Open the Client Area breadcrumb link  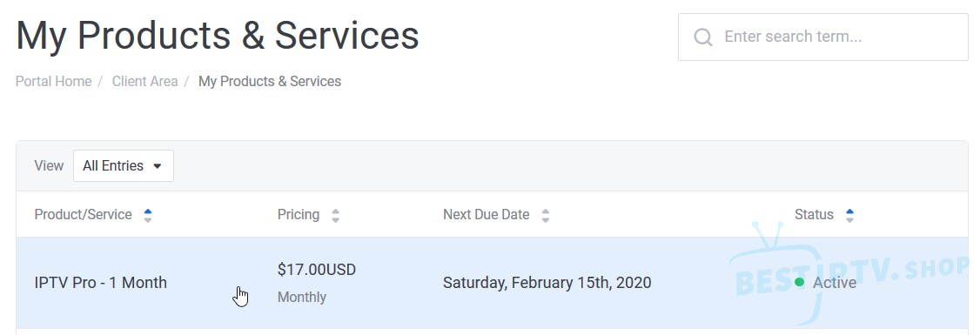[x=145, y=81]
